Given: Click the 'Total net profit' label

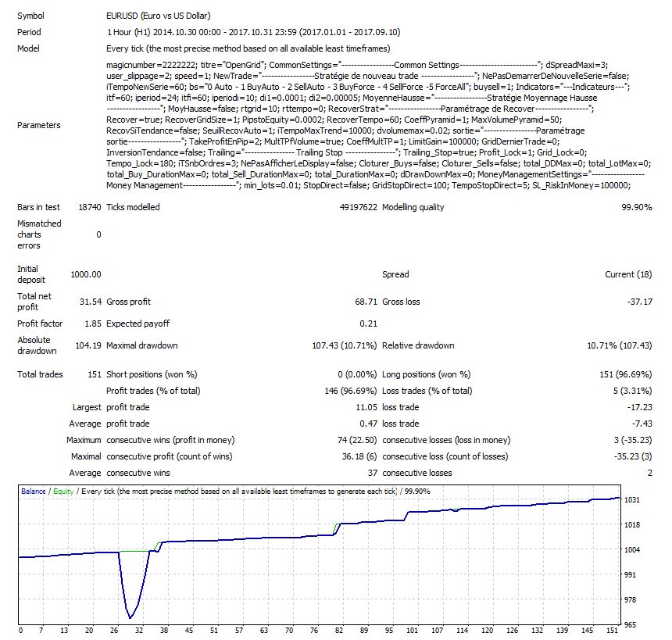Looking at the screenshot, I should (x=34, y=302).
